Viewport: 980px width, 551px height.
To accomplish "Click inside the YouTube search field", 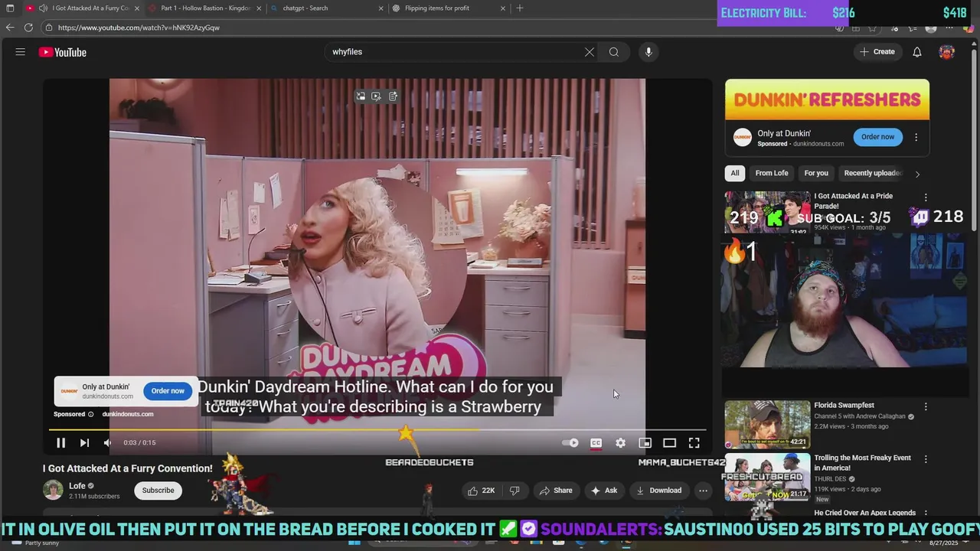I will 456,52.
